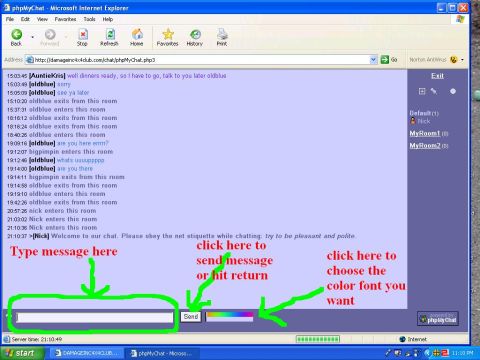Screen dimensions: 480x360
Task: Switch to phpMyChat taskbar window button
Action: pyautogui.click(x=162, y=353)
